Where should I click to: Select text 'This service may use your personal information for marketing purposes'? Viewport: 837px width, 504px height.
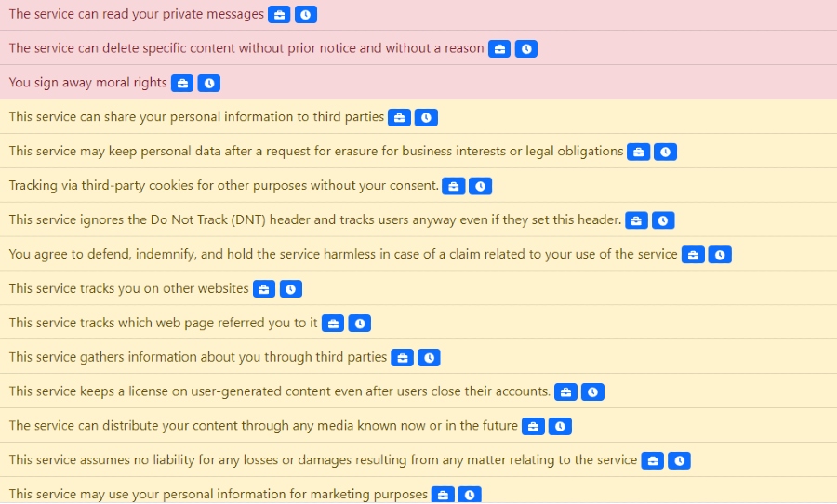coord(219,495)
